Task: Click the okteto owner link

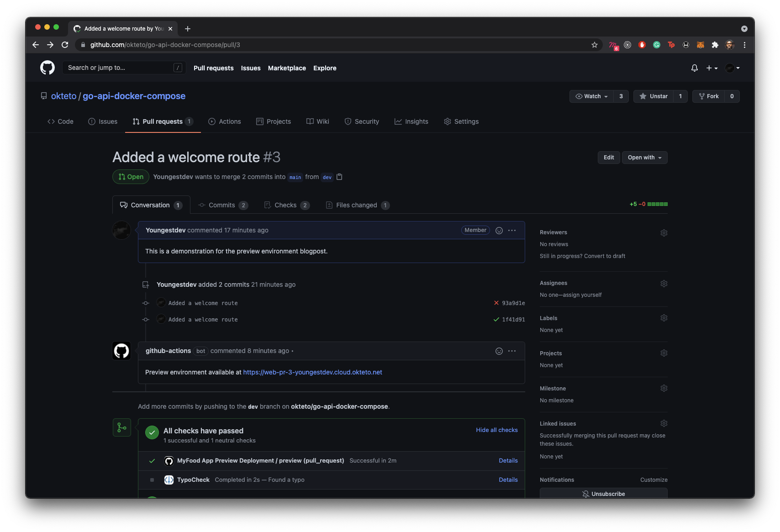Action: pos(64,96)
